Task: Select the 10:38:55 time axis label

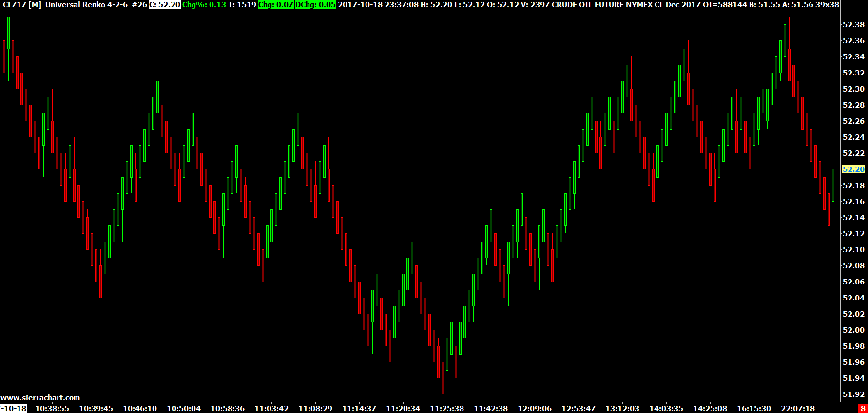Action: pyautogui.click(x=52, y=409)
